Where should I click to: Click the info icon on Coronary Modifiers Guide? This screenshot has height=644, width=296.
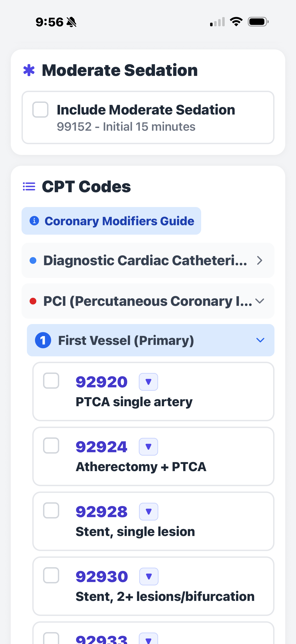[x=34, y=221]
